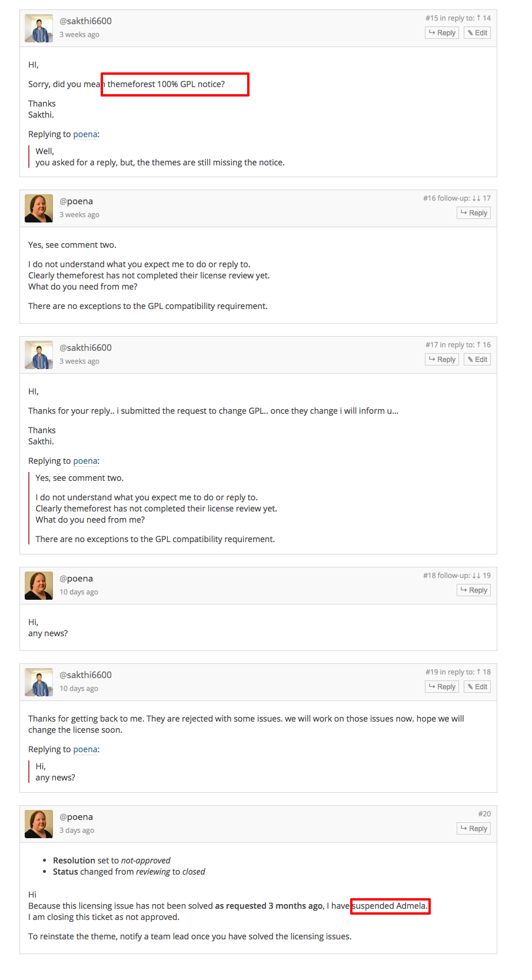
Task: Reply to the closing comment #20
Action: 474,829
